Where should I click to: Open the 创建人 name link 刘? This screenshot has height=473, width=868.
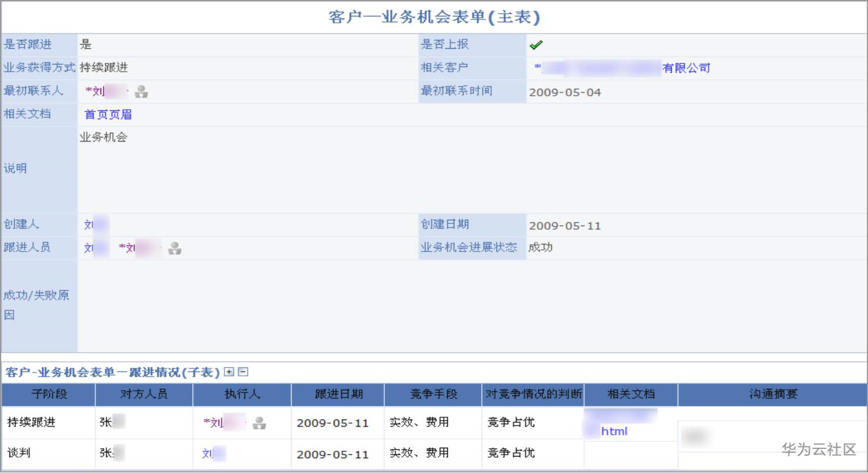tap(96, 224)
